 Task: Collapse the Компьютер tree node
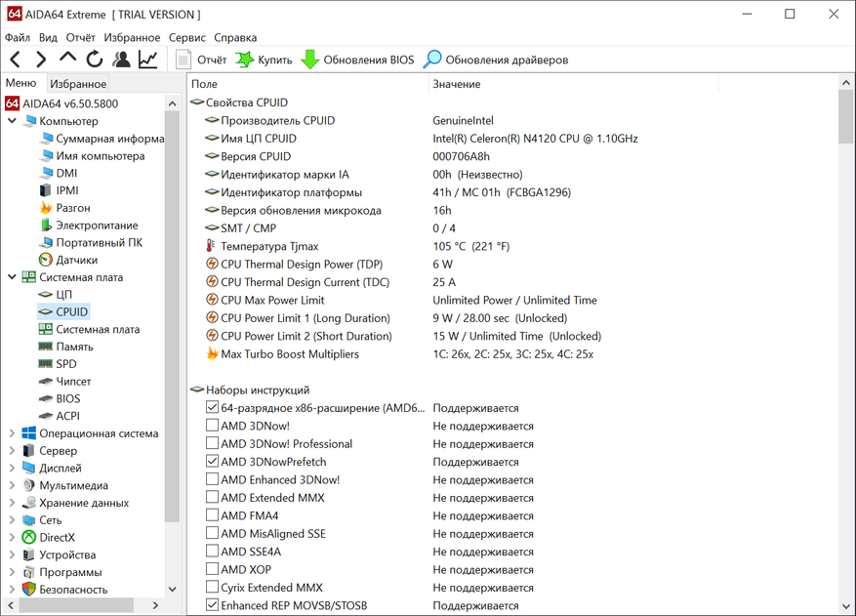(x=13, y=121)
